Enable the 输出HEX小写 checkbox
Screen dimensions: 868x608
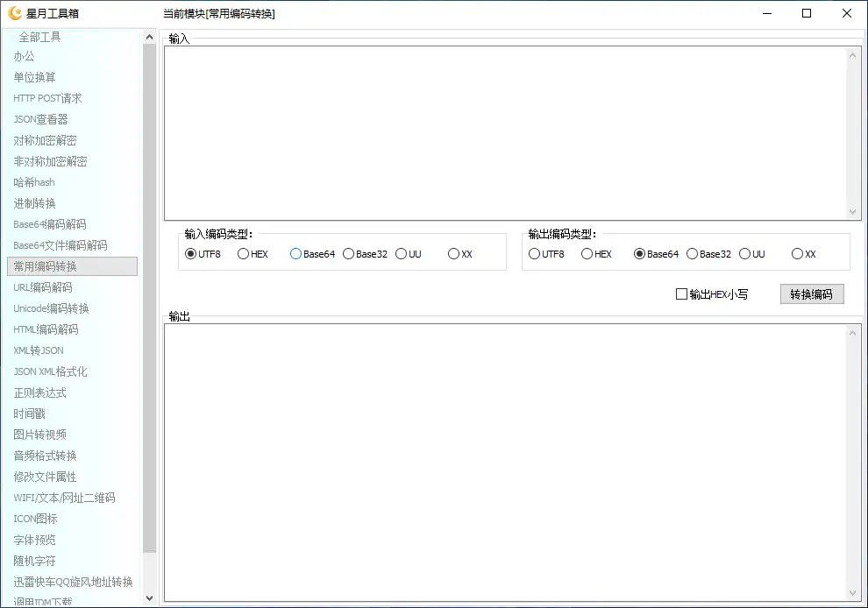click(711, 294)
